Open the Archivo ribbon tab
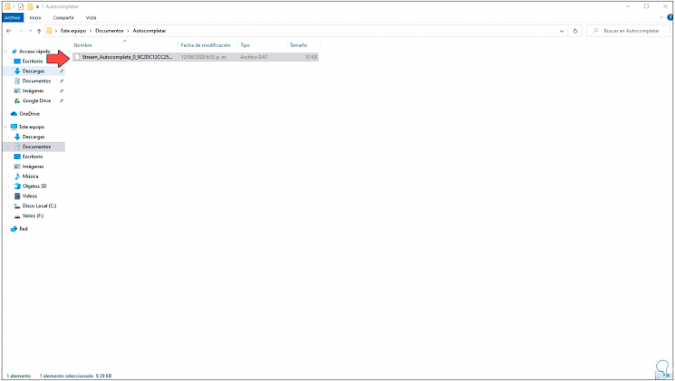675x381 pixels. coord(12,18)
